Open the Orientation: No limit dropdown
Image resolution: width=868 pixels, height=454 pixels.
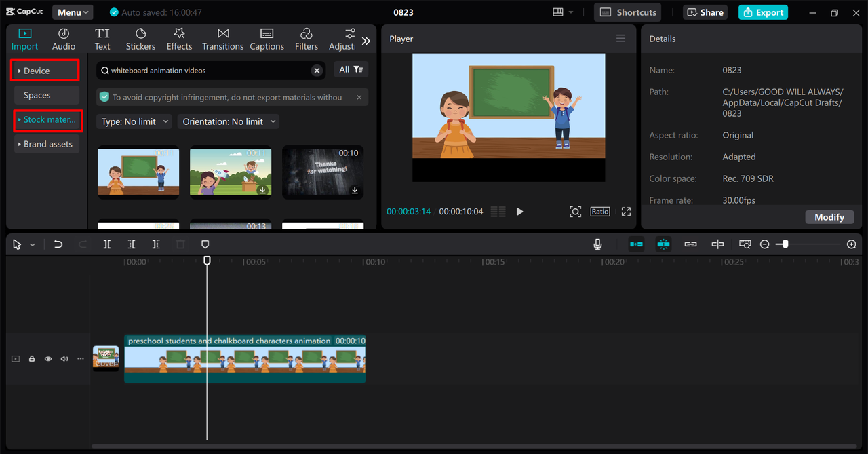[x=229, y=121]
